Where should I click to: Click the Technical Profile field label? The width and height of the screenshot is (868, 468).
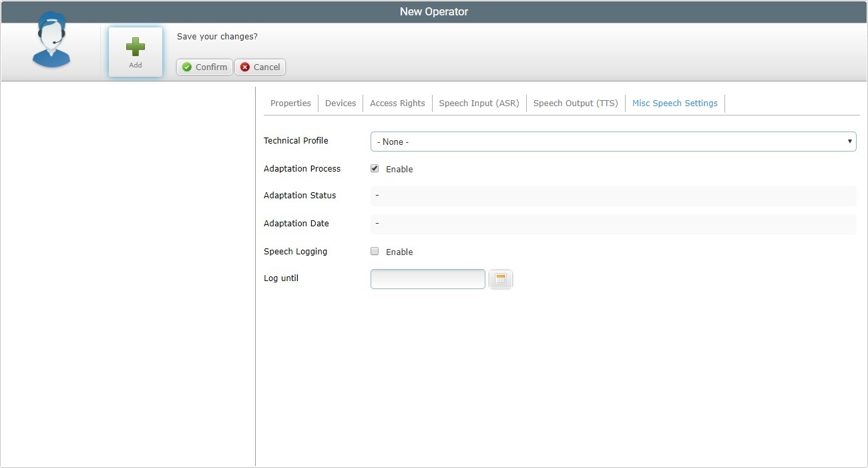(296, 141)
